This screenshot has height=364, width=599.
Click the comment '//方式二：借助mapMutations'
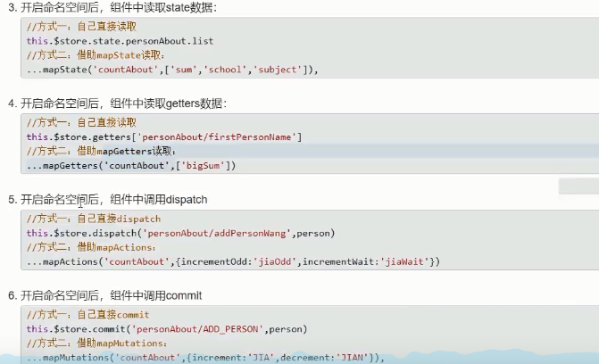click(96, 343)
